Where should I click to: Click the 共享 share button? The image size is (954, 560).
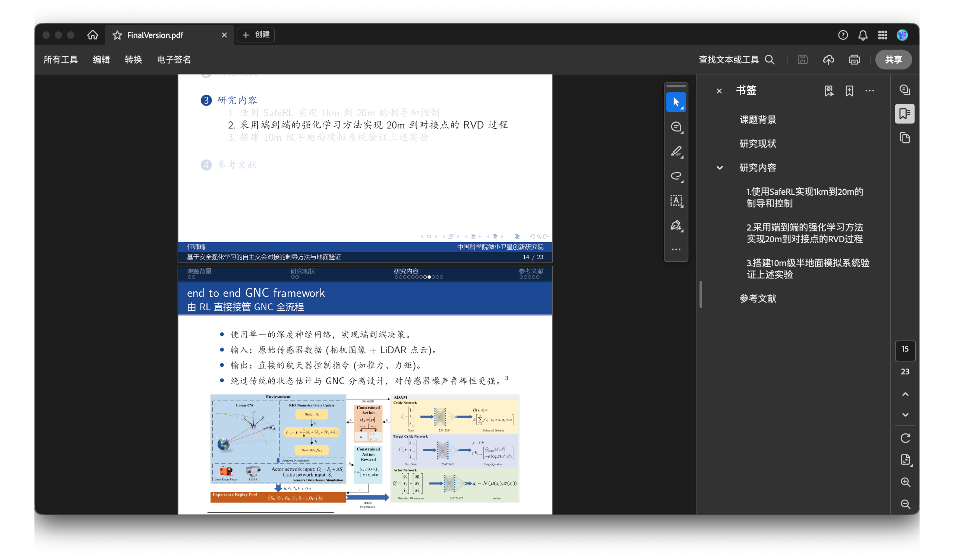click(893, 59)
